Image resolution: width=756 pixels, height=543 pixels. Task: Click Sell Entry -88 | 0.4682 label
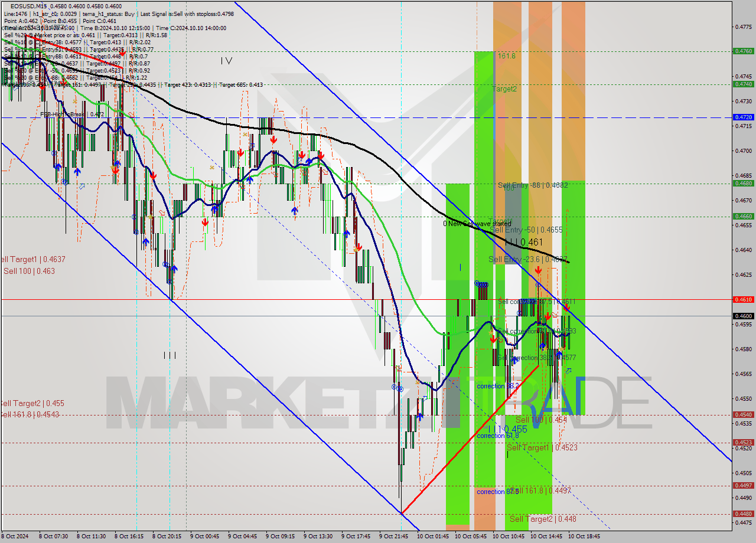pos(533,185)
